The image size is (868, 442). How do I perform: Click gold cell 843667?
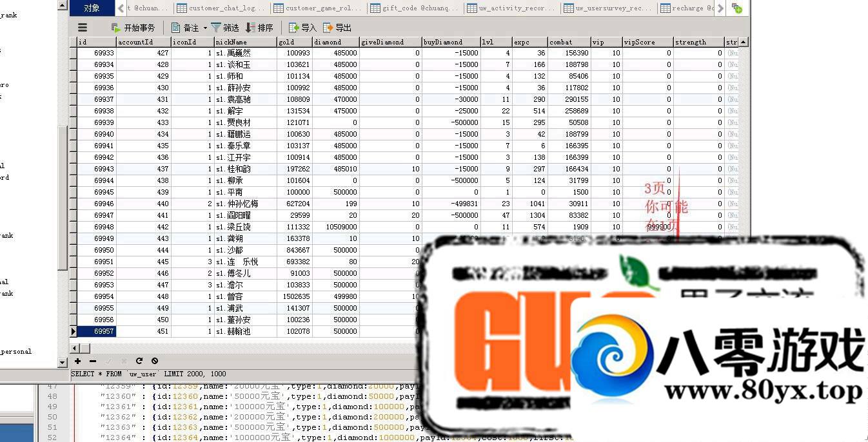click(x=295, y=250)
